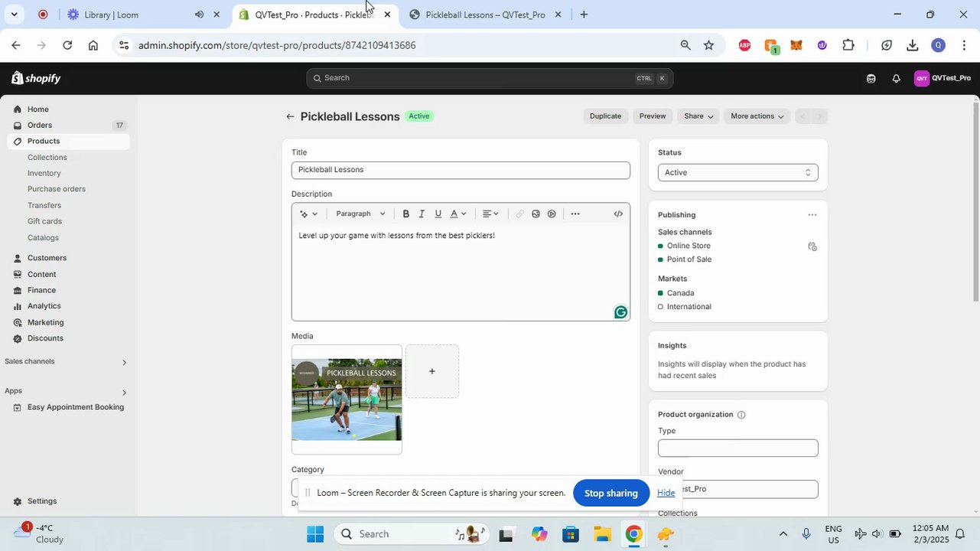
Task: Go to the browser home page
Action: pyautogui.click(x=93, y=45)
